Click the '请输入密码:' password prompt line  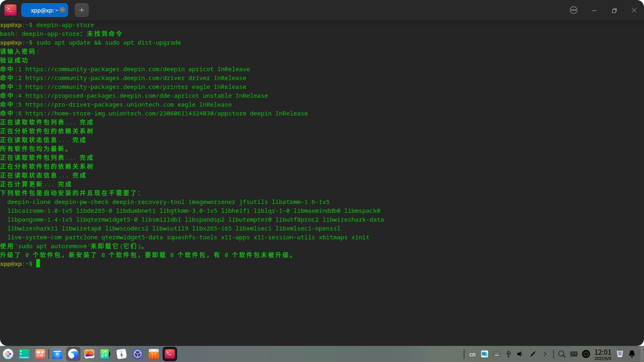(x=20, y=51)
